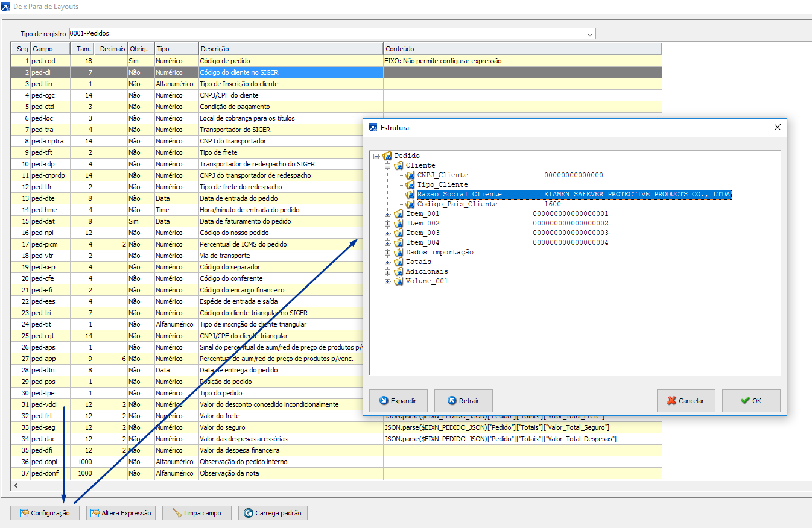Confirm with the OK button
812x528 pixels.
click(x=751, y=401)
